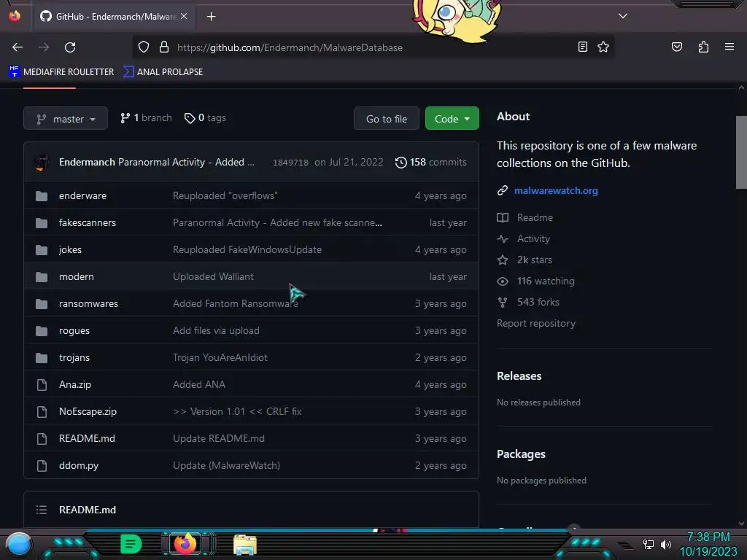Open the rogues folder
Screen dimensions: 747x560
(x=74, y=330)
